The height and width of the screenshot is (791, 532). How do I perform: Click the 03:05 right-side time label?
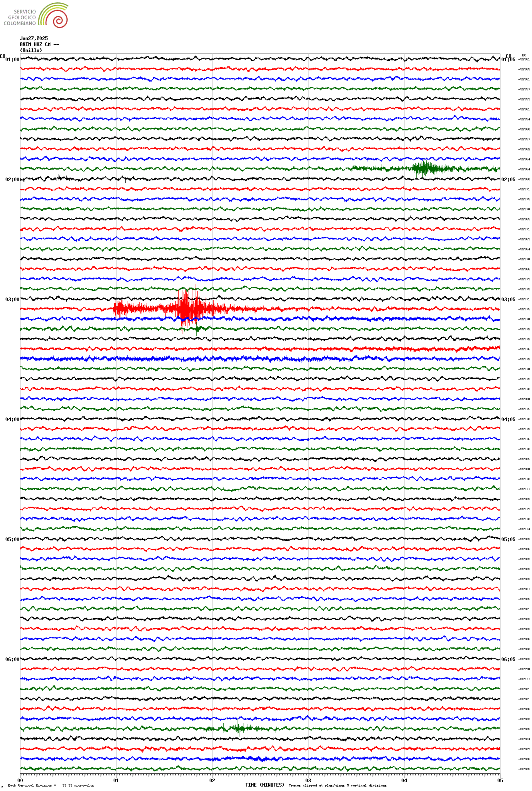[x=508, y=300]
